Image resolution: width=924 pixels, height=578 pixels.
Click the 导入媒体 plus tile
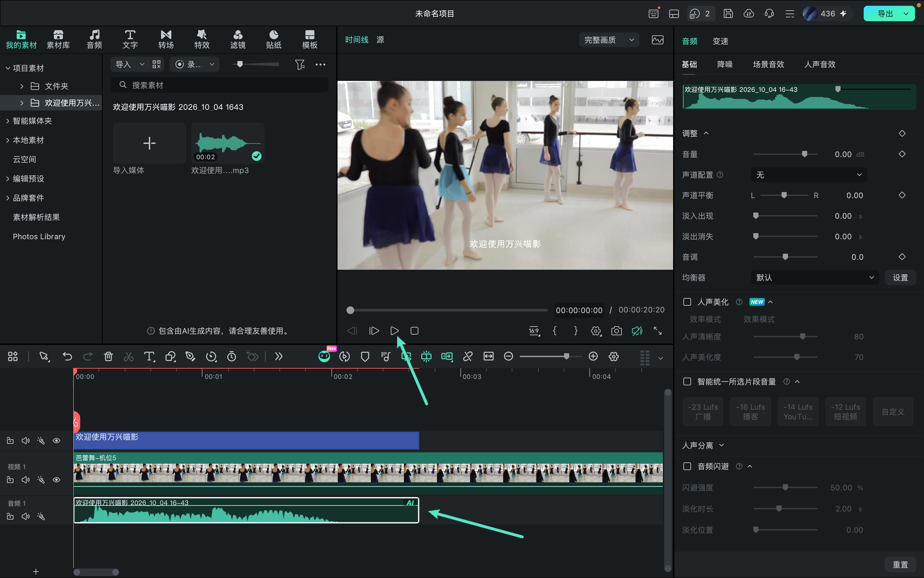149,143
